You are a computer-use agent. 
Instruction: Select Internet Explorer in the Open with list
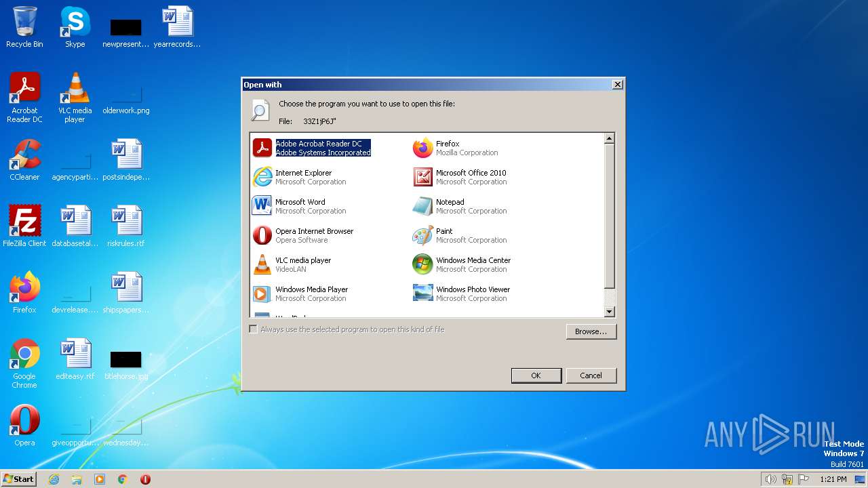pos(300,177)
